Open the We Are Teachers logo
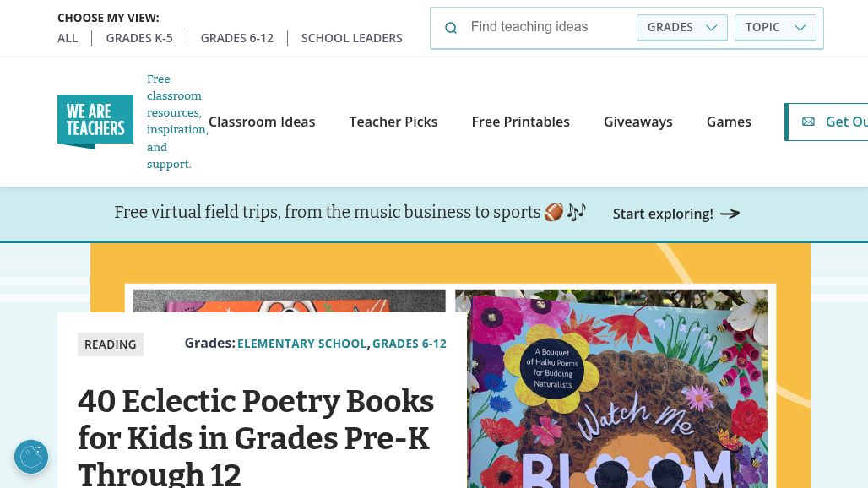 point(95,122)
